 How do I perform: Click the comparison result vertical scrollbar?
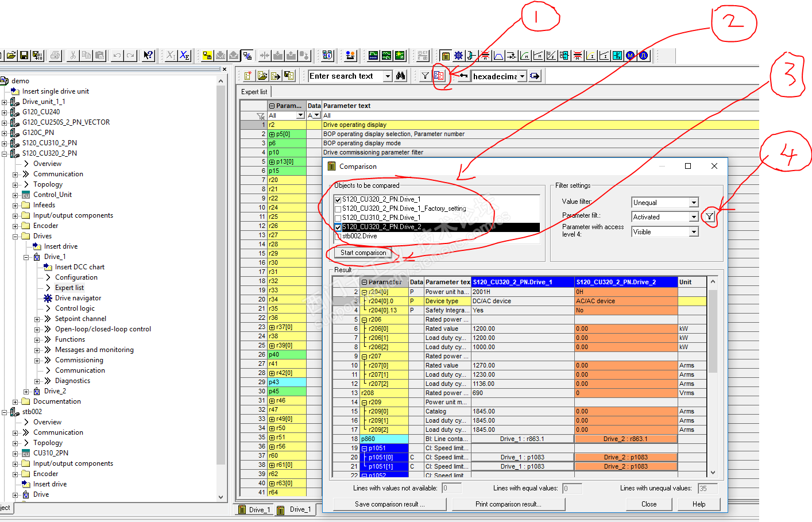point(713,402)
